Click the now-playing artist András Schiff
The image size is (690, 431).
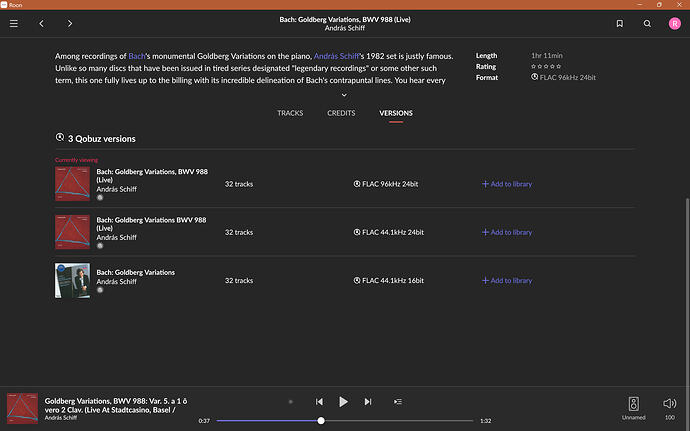pos(61,418)
